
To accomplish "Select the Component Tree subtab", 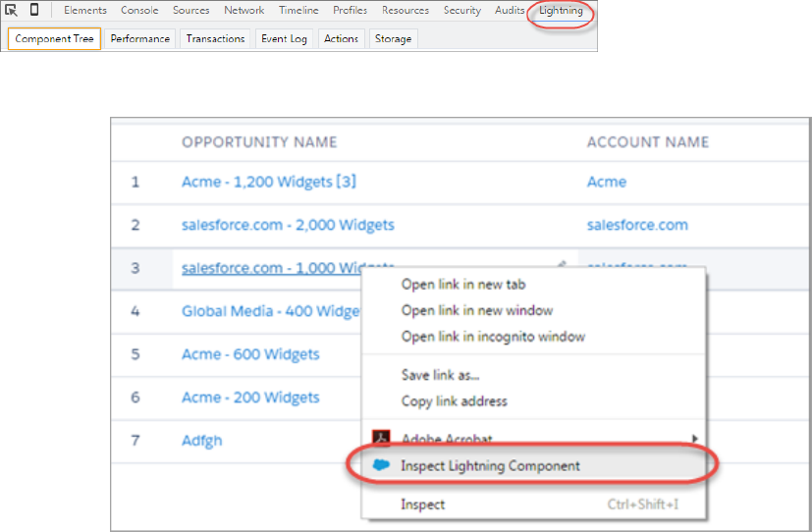I will [54, 39].
